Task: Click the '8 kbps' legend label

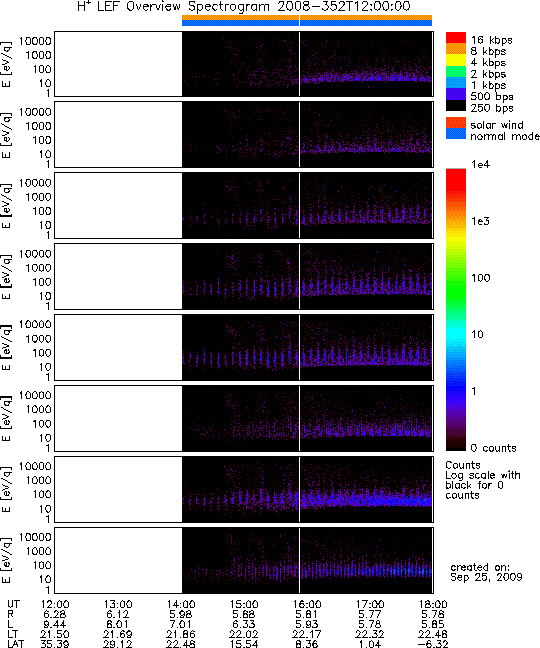Action: (488, 51)
